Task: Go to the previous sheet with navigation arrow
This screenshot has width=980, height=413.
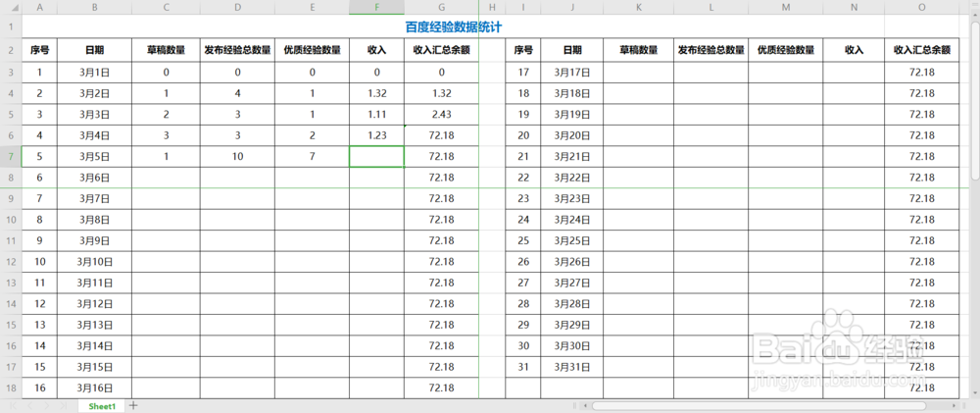Action: point(30,405)
